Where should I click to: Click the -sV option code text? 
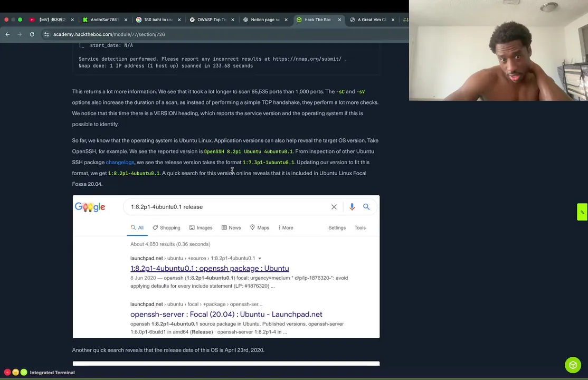point(361,91)
